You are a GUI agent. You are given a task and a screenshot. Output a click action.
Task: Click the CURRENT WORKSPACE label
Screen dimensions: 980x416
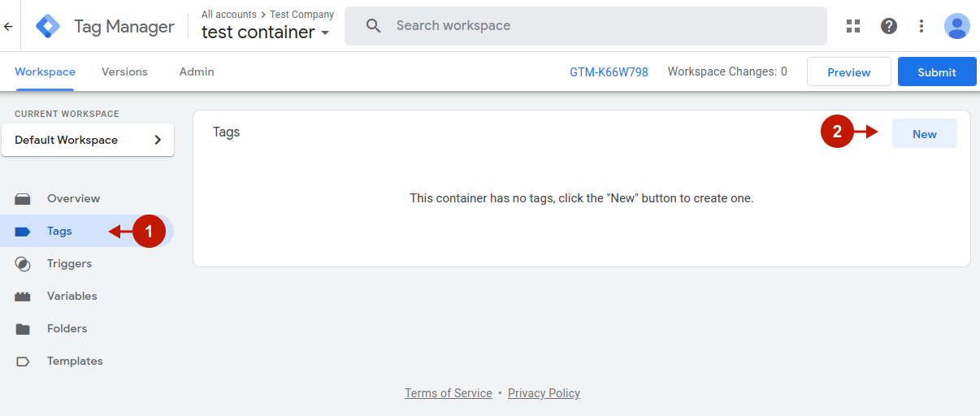[x=67, y=114]
